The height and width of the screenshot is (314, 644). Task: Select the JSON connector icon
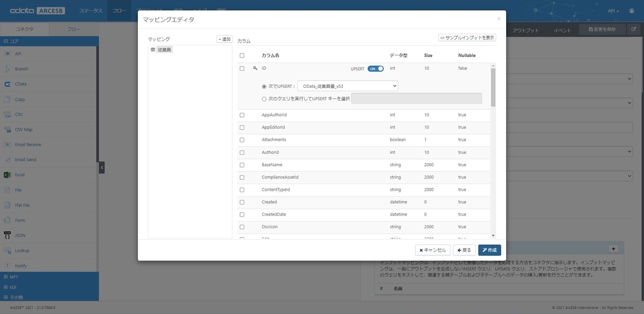(8, 235)
